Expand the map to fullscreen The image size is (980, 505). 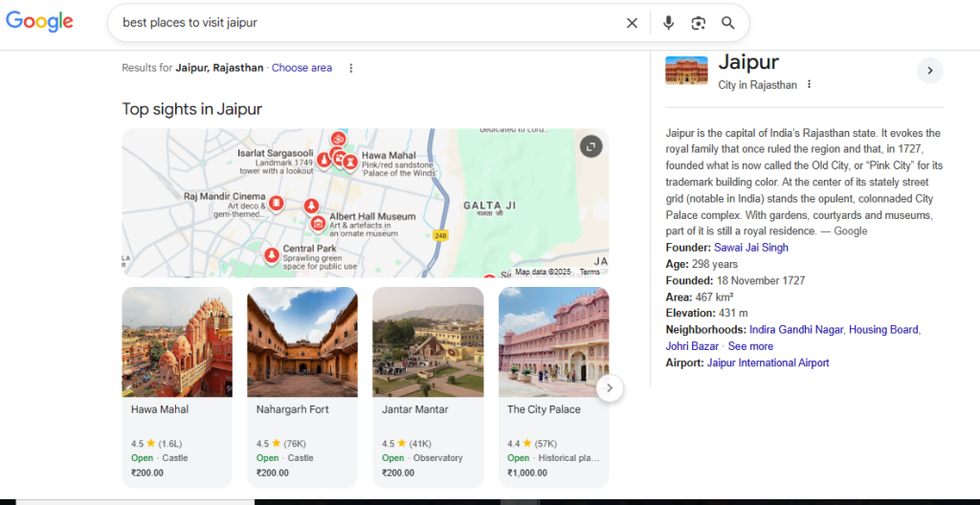(x=590, y=146)
